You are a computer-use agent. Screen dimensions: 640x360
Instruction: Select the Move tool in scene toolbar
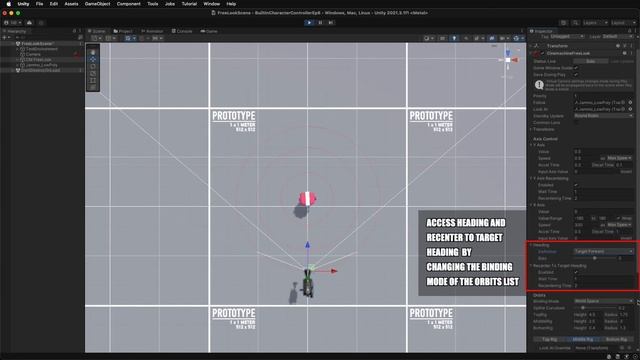coord(93,59)
